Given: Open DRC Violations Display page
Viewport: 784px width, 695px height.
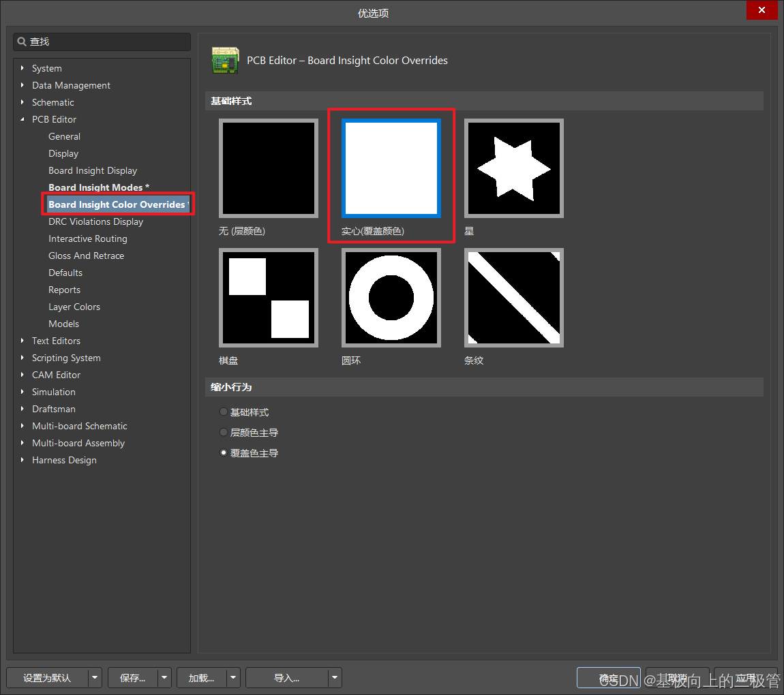Looking at the screenshot, I should coord(95,221).
